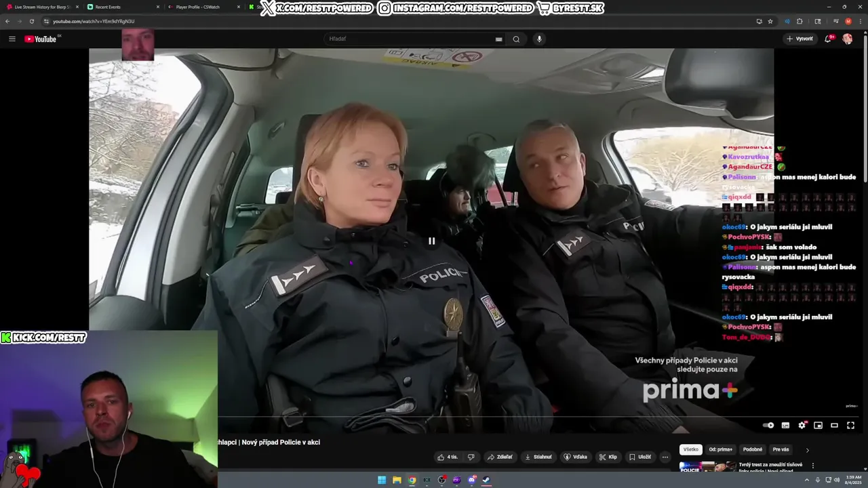This screenshot has width=868, height=488.
Task: Open YouTube notifications bell
Action: [828, 39]
